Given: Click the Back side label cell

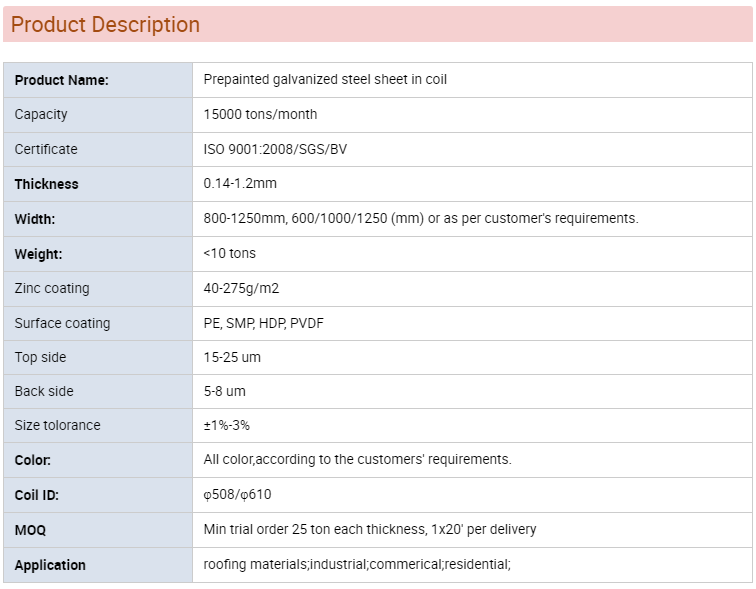Looking at the screenshot, I should [x=98, y=391].
